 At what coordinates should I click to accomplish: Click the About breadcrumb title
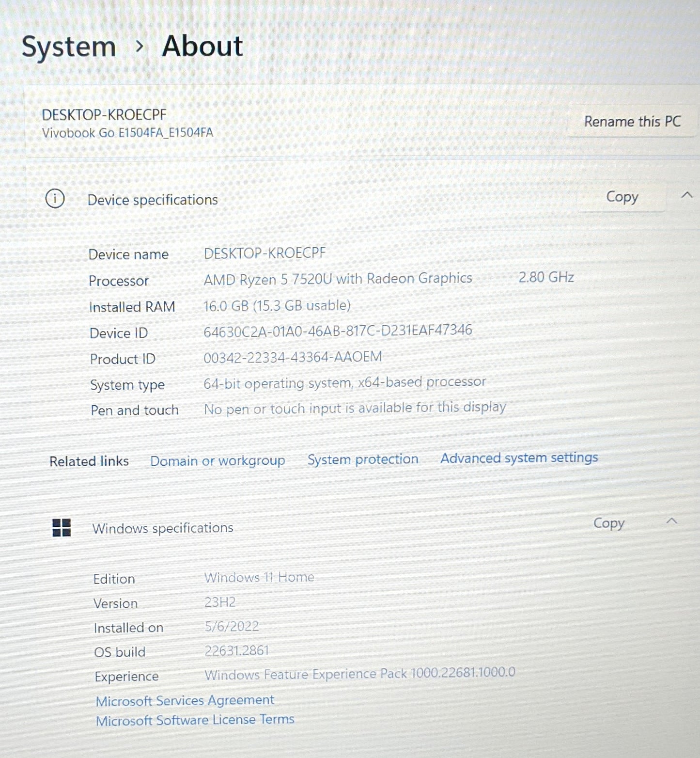coord(202,46)
